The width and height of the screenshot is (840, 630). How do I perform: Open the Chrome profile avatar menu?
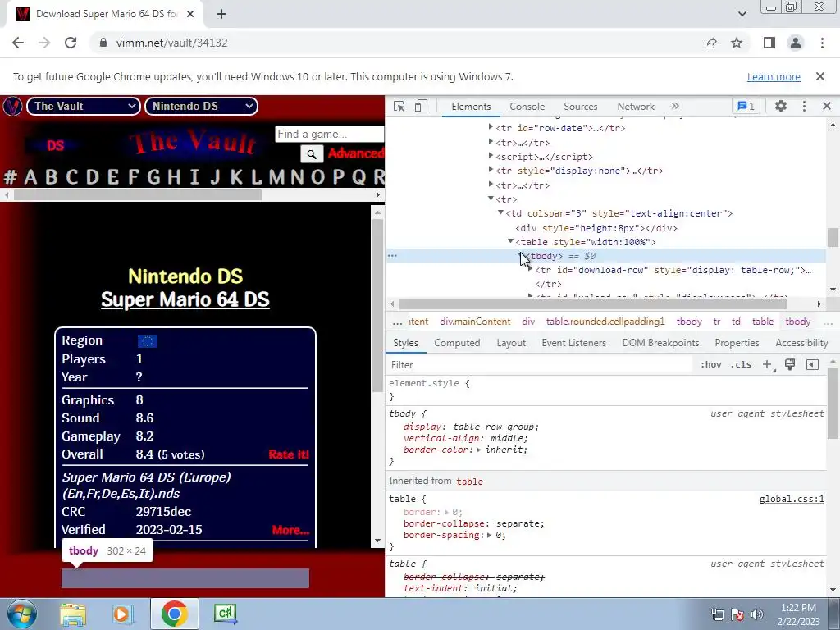point(796,43)
